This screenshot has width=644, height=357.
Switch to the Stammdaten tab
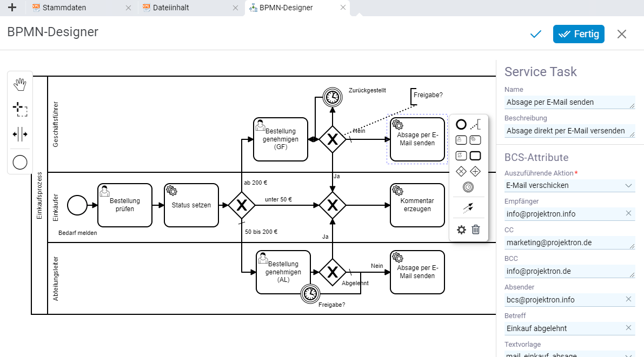click(x=64, y=8)
